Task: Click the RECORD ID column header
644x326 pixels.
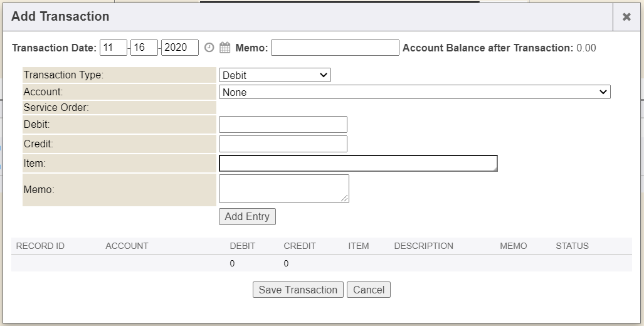Action: coord(40,246)
